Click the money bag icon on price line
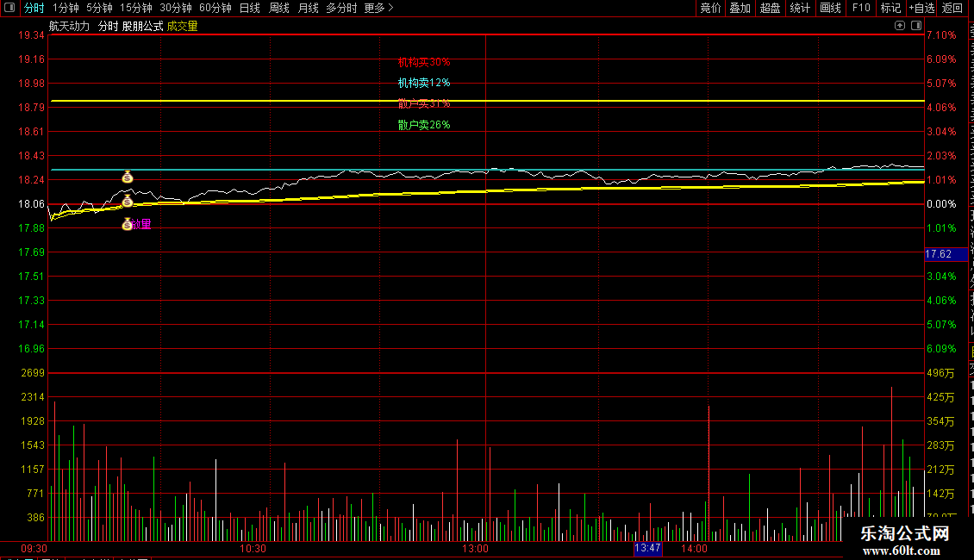 click(128, 201)
